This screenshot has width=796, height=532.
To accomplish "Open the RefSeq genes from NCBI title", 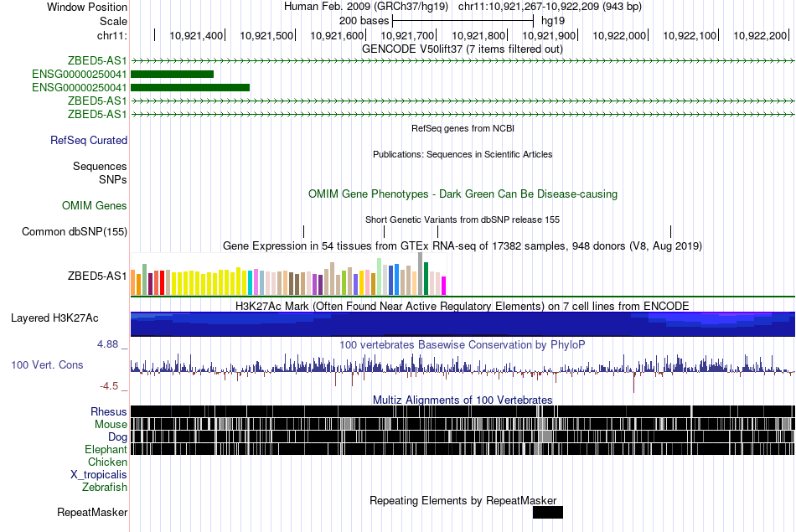I will point(463,128).
